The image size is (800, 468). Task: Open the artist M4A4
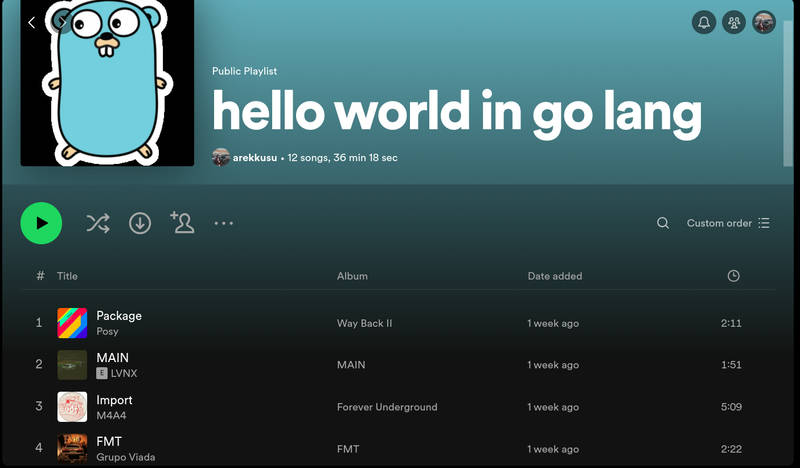click(111, 415)
